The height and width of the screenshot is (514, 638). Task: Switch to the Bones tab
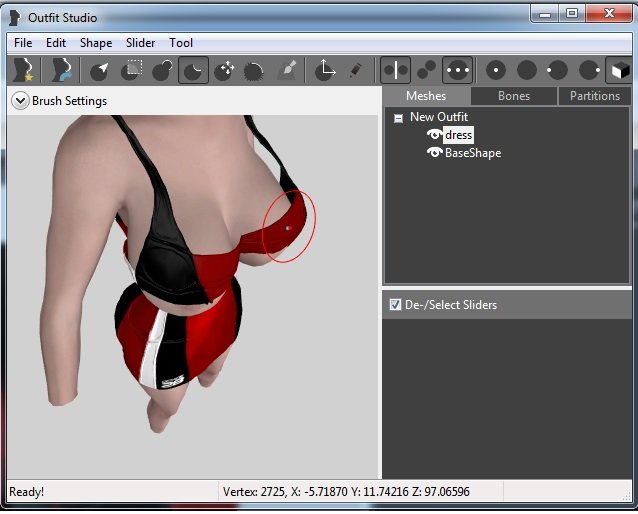pos(514,96)
